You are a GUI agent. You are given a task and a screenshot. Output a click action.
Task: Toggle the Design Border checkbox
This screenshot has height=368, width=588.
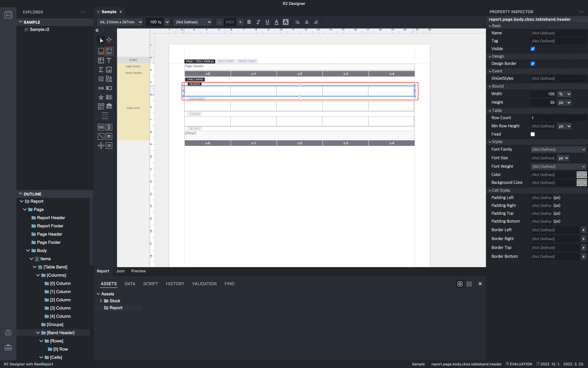point(533,64)
